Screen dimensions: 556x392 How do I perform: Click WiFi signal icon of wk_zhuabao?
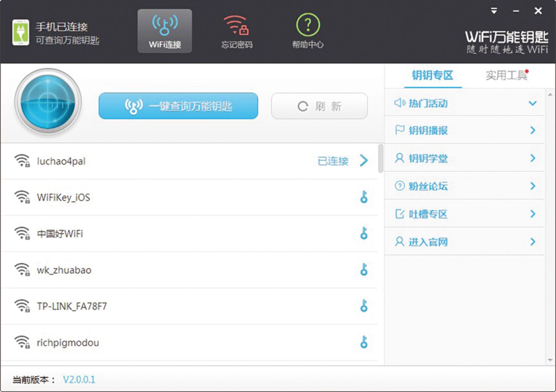(22, 269)
